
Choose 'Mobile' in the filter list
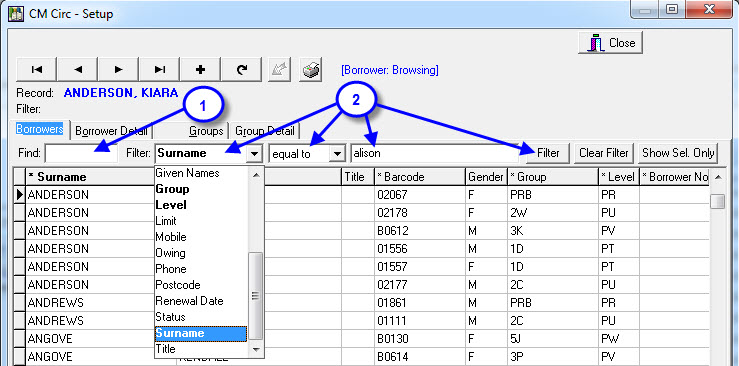(x=201, y=237)
